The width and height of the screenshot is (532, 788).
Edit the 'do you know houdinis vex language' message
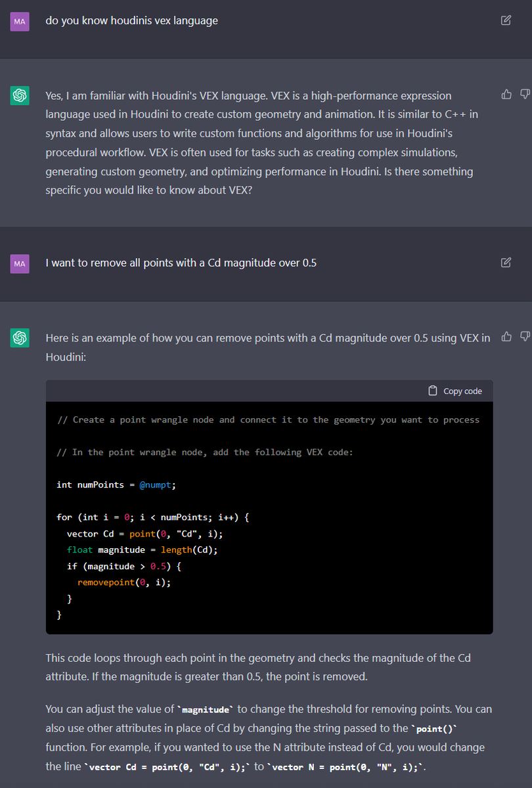click(506, 20)
